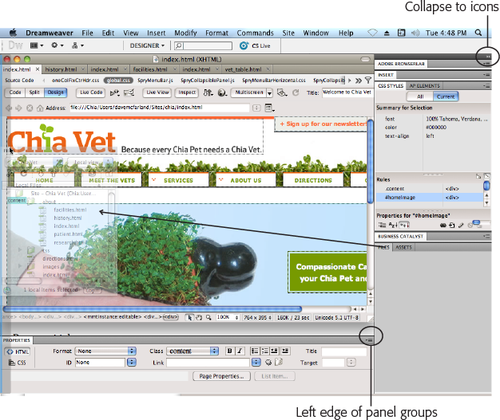This screenshot has height=420, width=500.
Task: Select the arrow Select tool in status bar
Action: (x=190, y=317)
